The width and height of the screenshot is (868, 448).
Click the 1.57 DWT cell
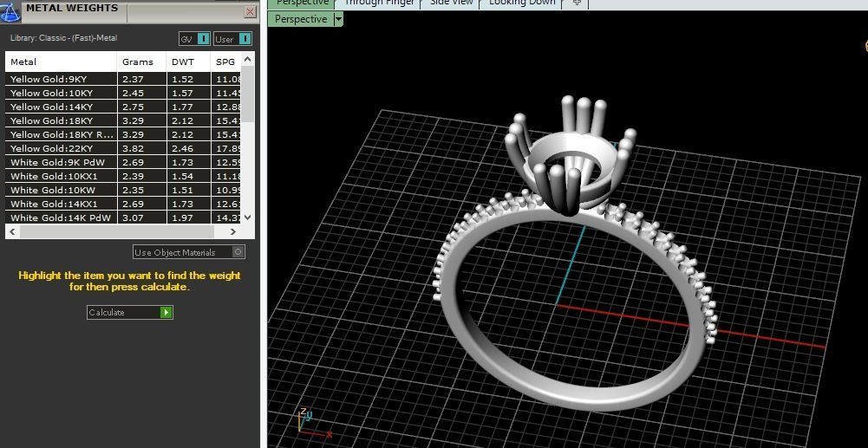(189, 93)
